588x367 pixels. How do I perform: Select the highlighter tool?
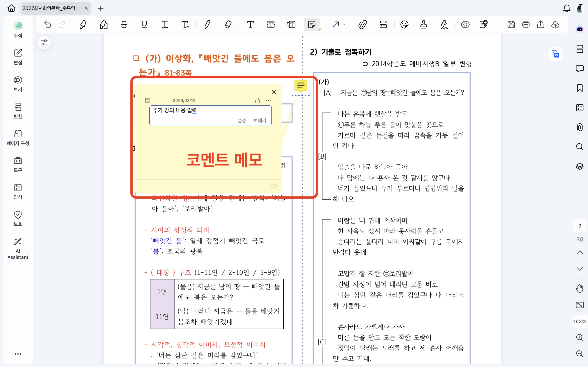(x=83, y=24)
